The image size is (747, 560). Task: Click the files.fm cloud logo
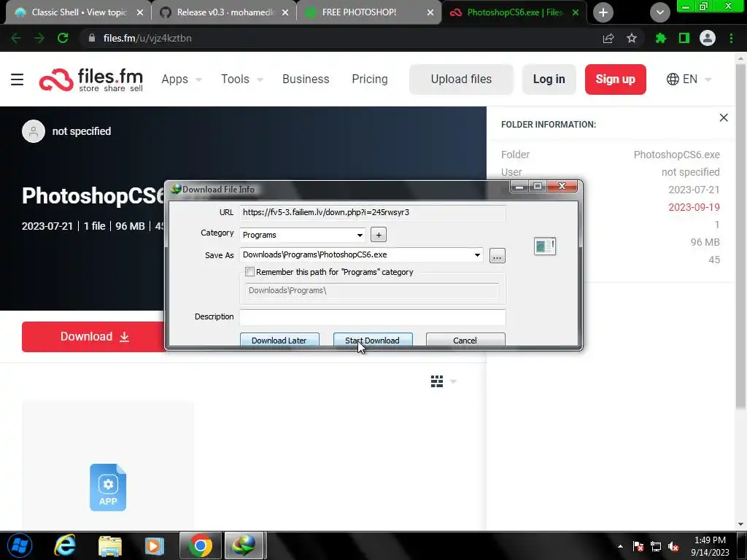point(55,79)
